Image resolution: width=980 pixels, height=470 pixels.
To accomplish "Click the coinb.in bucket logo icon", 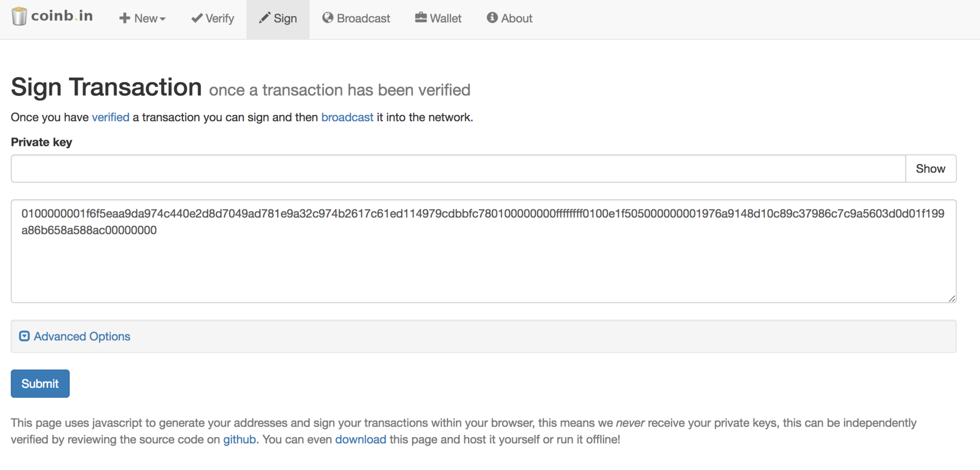I will tap(19, 16).
